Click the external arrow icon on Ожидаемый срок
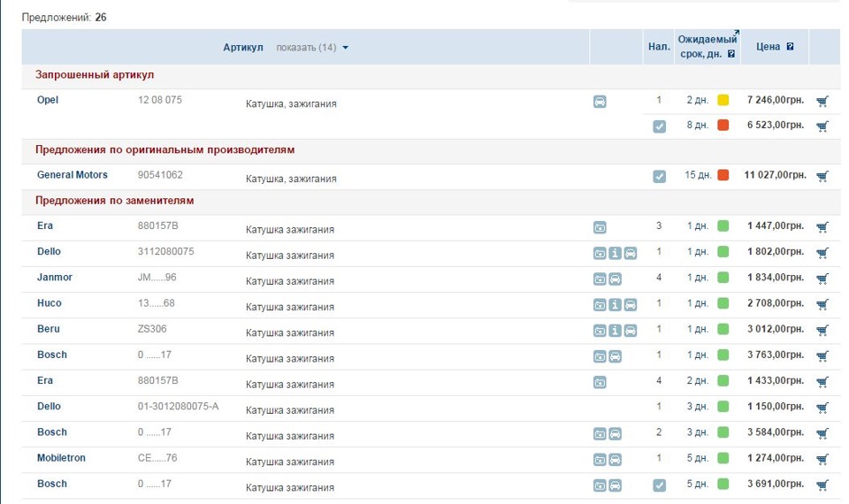The height and width of the screenshot is (504, 849). 736,33
